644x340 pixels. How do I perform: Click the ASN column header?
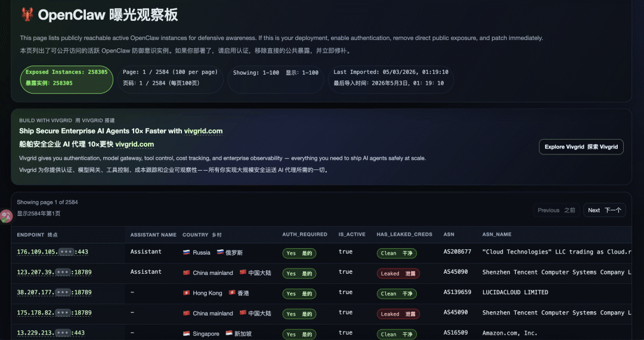[x=449, y=234]
